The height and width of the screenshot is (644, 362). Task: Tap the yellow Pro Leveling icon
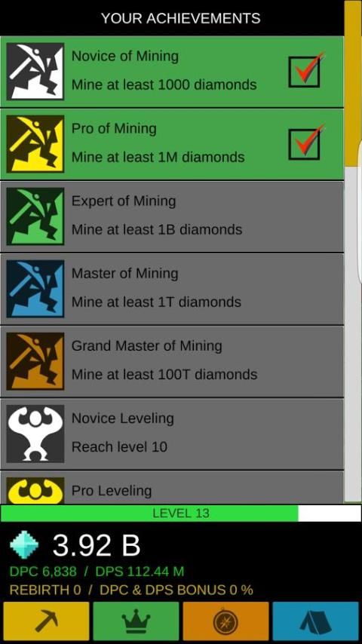coord(35,490)
